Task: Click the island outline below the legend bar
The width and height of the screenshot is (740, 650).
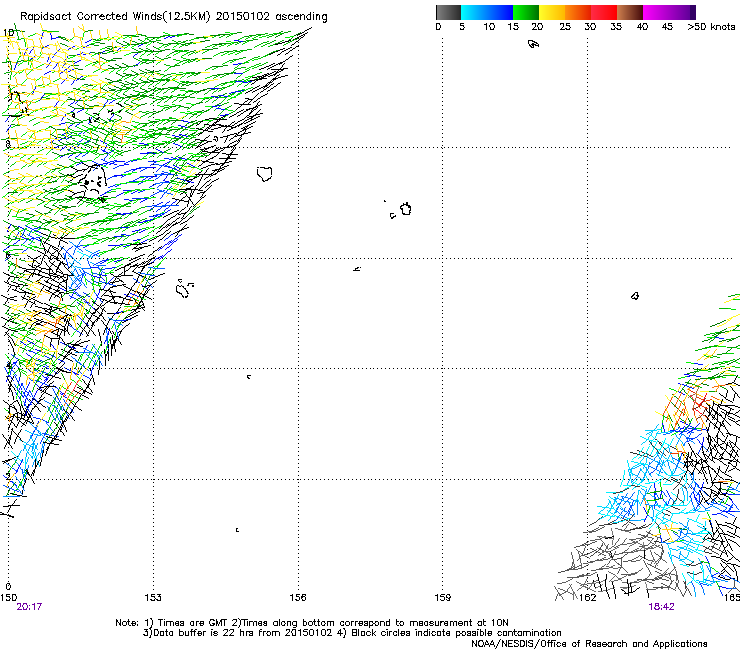Action: coord(533,44)
